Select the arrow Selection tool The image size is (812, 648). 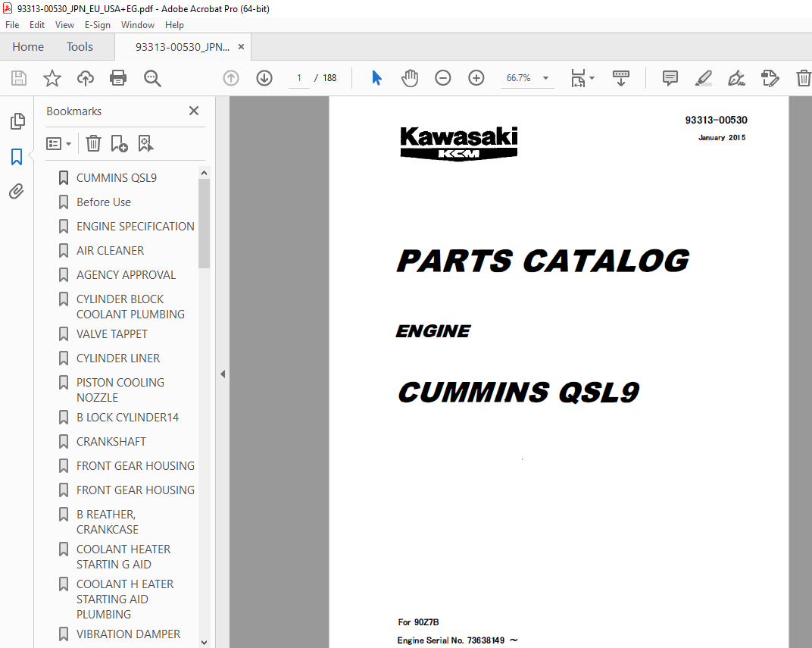(x=376, y=78)
